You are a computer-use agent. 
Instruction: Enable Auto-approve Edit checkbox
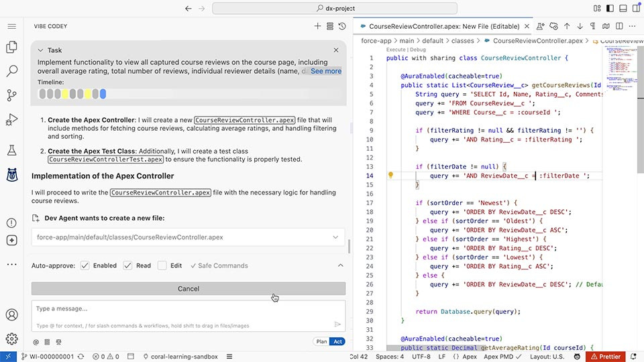162,265
